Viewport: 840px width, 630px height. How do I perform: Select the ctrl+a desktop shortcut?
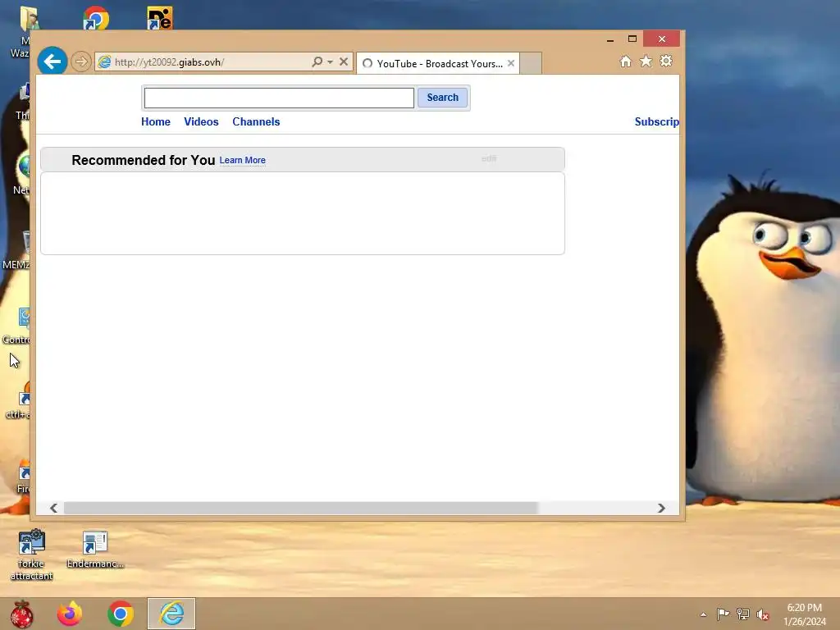(x=20, y=400)
